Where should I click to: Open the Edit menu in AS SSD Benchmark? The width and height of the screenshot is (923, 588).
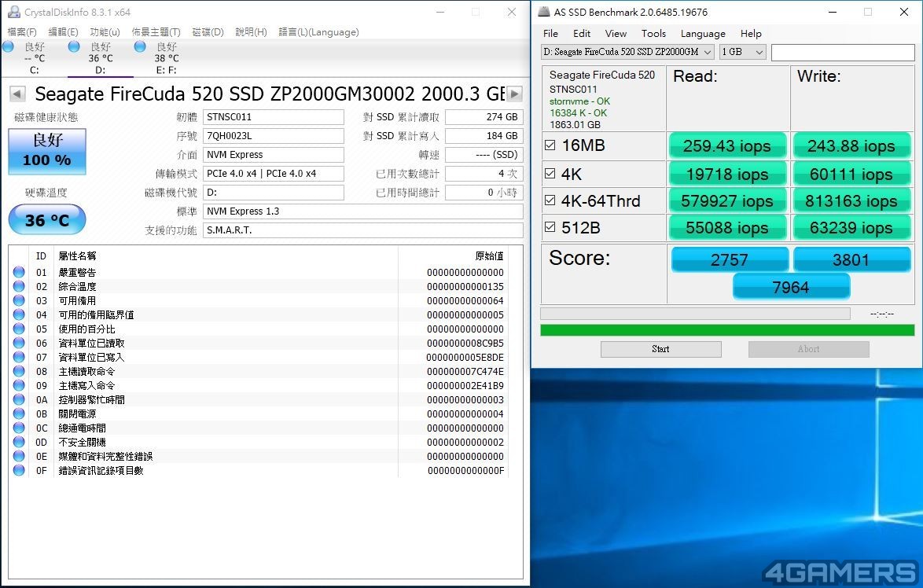[582, 34]
